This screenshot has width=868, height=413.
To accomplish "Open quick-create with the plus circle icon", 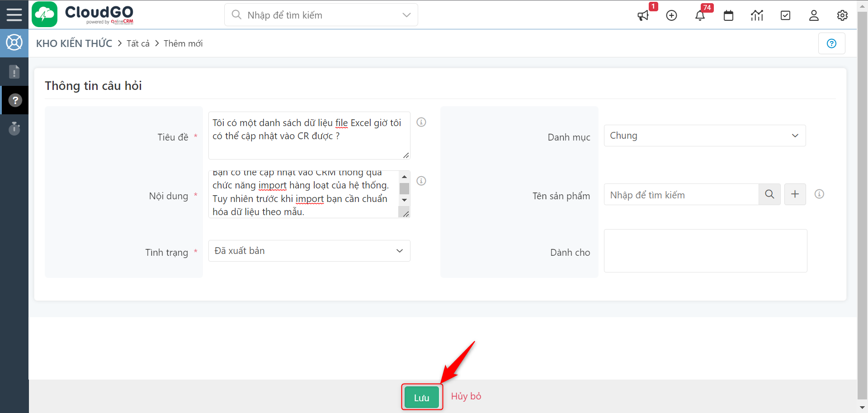I will coord(672,15).
